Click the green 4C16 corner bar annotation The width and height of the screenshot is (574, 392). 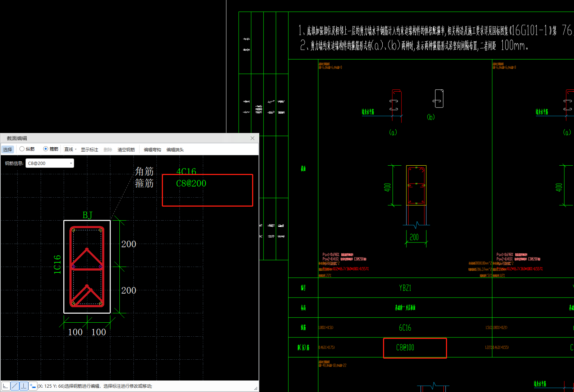186,171
